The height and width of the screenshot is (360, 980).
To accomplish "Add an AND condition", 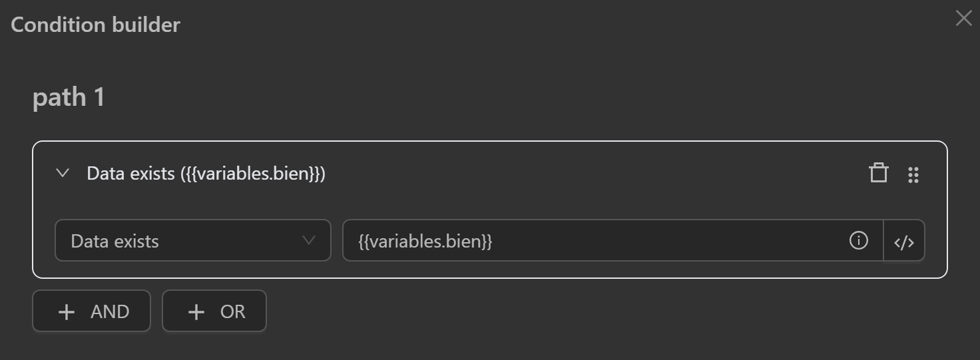I will coord(91,311).
